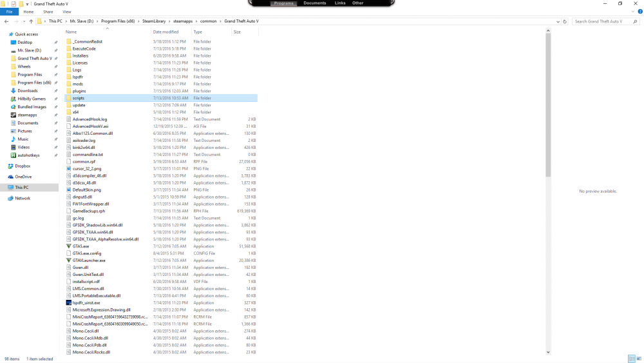The width and height of the screenshot is (644, 363).
Task: Select cursor_32_2.png file
Action: (87, 168)
